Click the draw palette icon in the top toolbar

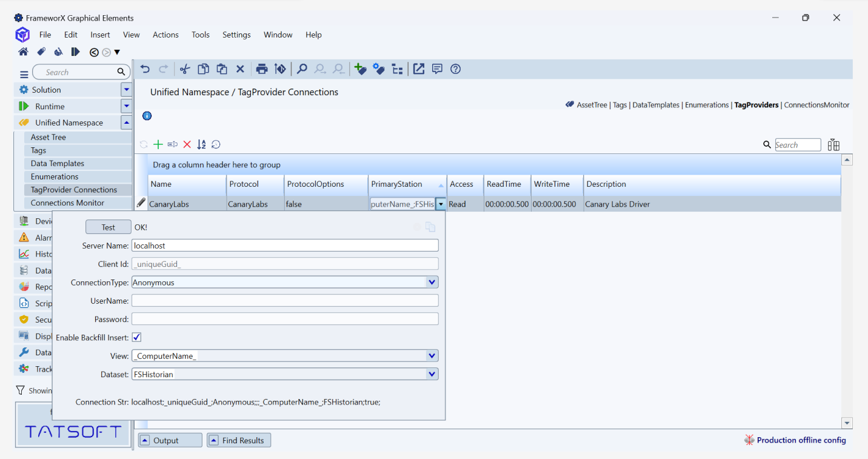point(58,52)
